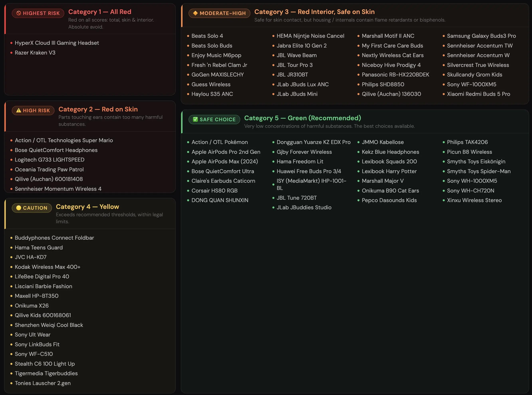Click the warning triangle in High Risk badge
The image size is (532, 395).
click(x=19, y=110)
